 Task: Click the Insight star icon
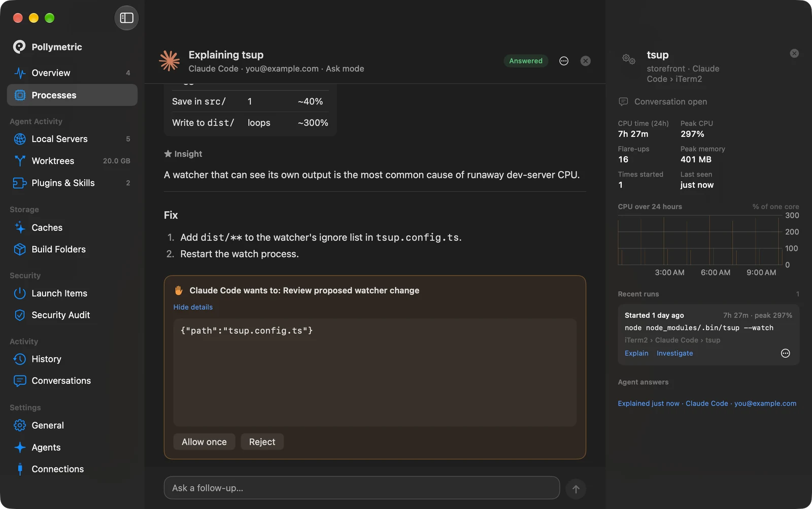[x=168, y=154]
